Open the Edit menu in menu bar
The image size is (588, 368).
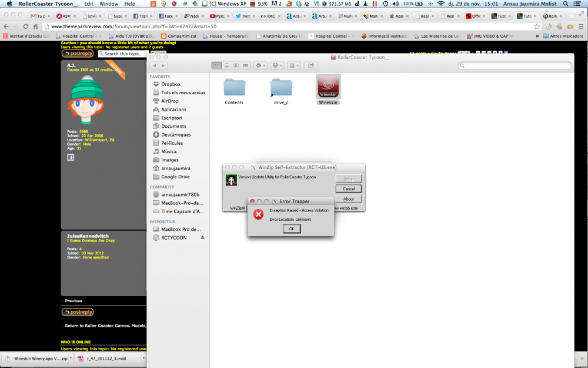point(89,4)
